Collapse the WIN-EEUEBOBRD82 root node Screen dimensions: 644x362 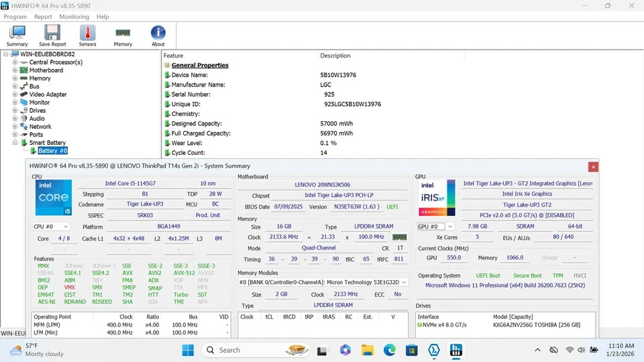6,54
